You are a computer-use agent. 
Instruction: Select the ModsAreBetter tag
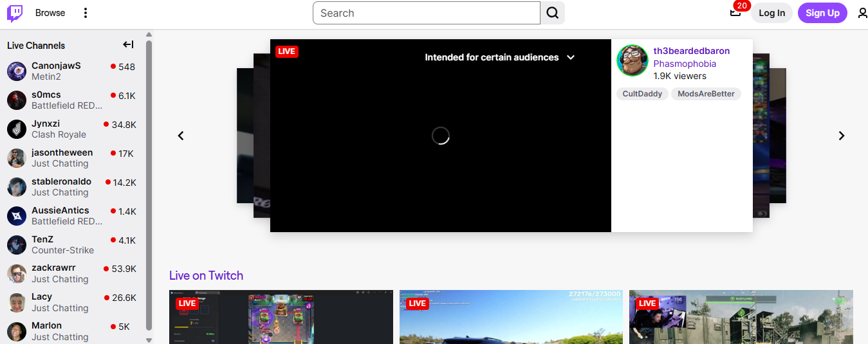tap(706, 94)
